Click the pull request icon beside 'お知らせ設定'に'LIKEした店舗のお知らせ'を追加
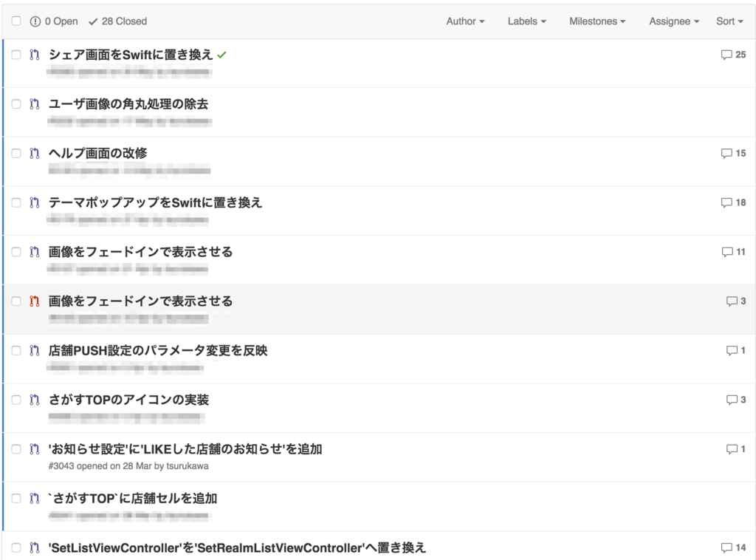Screen dimensions: 756x560 tap(34, 449)
